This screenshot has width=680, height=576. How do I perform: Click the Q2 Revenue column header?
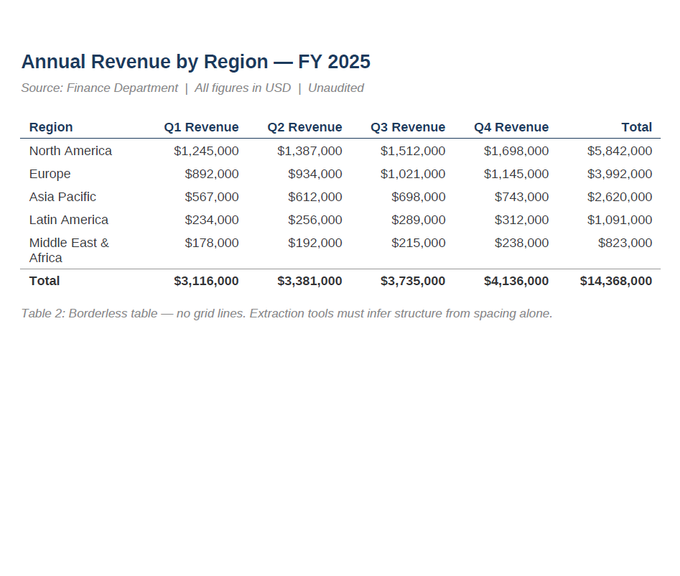tap(304, 127)
